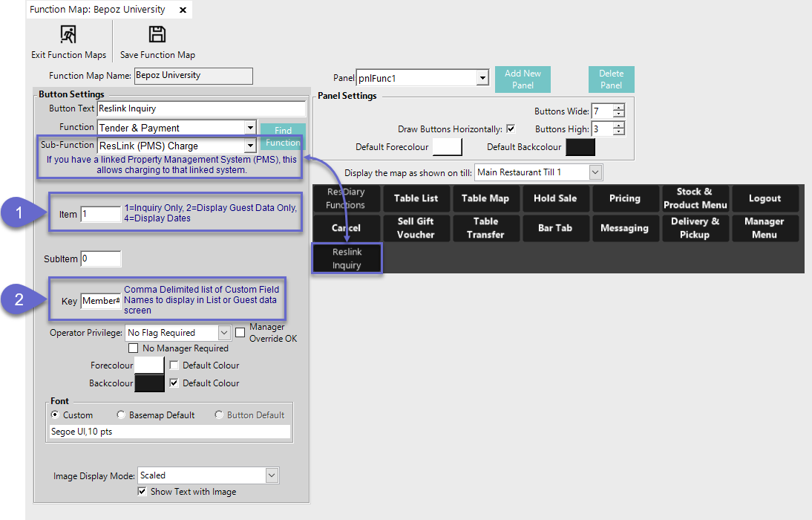812x520 pixels.
Task: Select the Messaging map button
Action: pos(624,228)
